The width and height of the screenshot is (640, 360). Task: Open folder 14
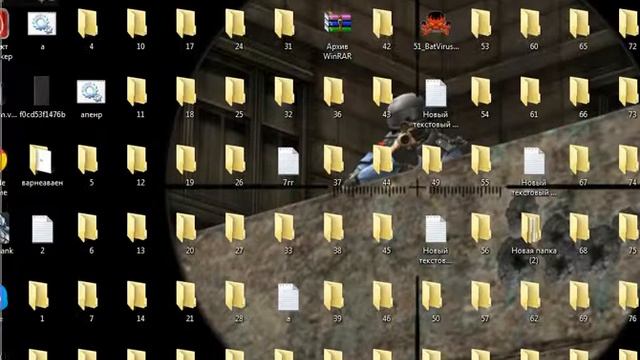point(137,296)
